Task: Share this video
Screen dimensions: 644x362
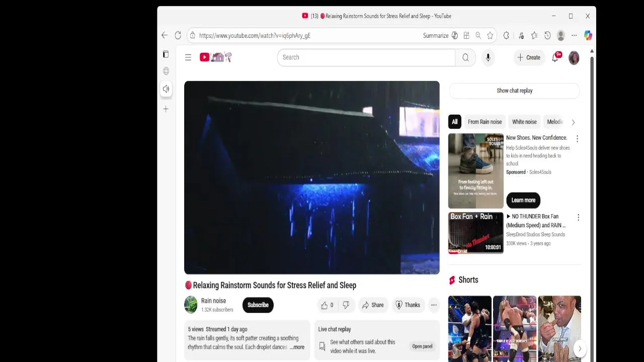Action: point(373,305)
